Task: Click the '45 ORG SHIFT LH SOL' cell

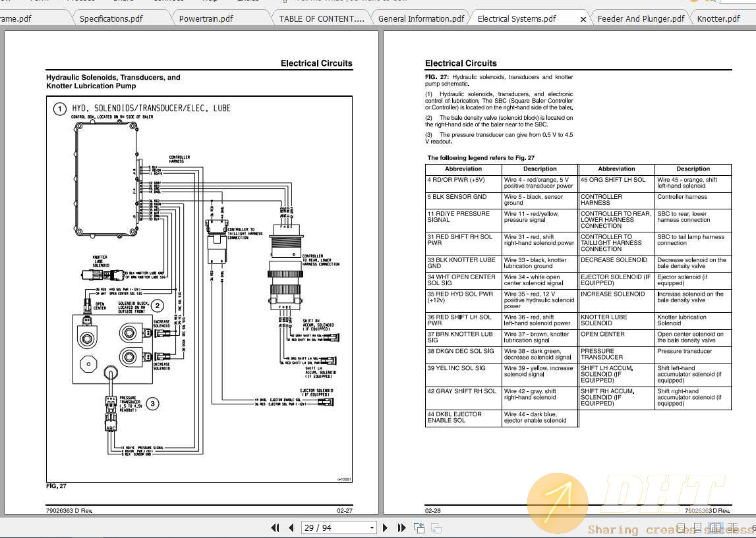Action: [x=617, y=183]
